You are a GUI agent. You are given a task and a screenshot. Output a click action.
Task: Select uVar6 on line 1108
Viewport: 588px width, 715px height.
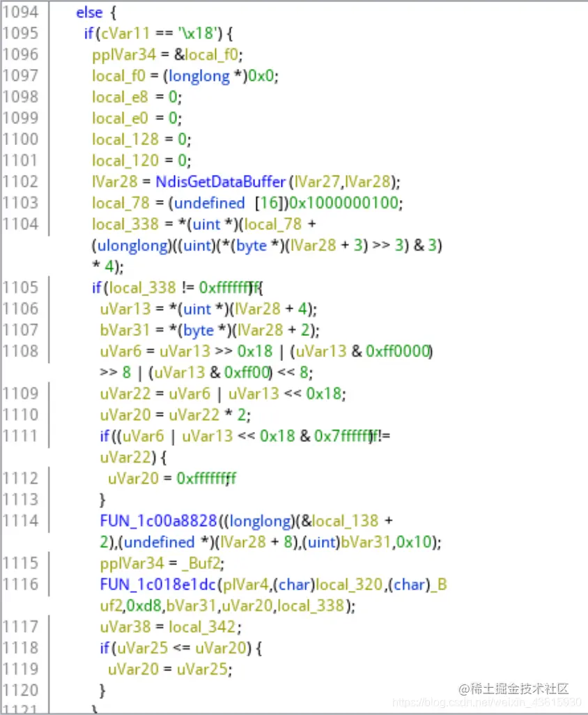[x=121, y=351]
